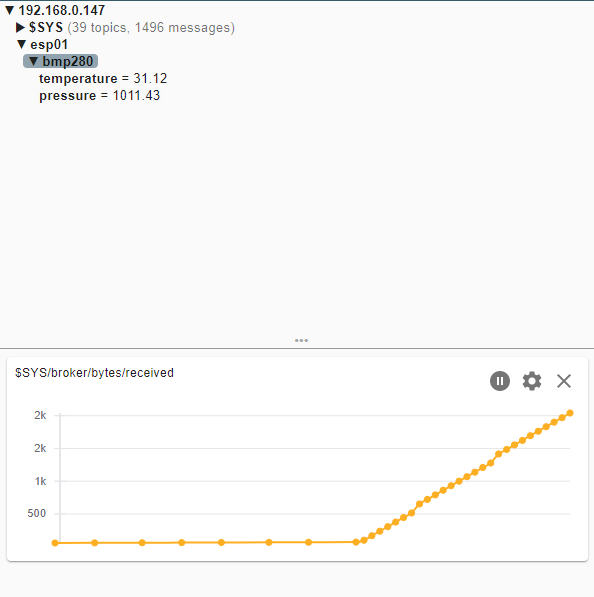Collapse the 192.168.0.147 root node

click(x=10, y=10)
